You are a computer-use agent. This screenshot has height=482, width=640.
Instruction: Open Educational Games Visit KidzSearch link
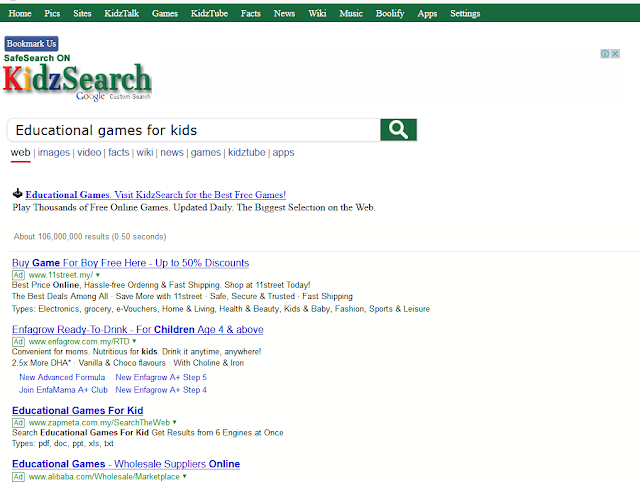click(156, 195)
